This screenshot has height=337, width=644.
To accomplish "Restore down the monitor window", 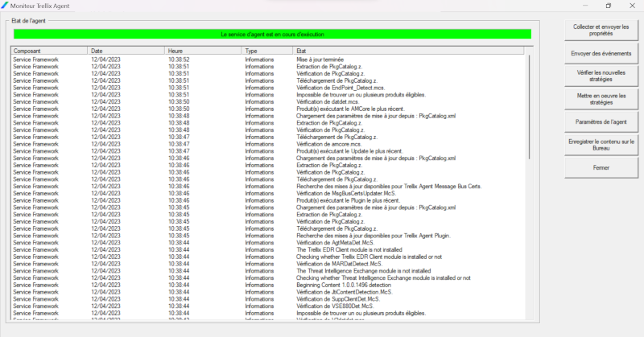I will click(x=608, y=6).
